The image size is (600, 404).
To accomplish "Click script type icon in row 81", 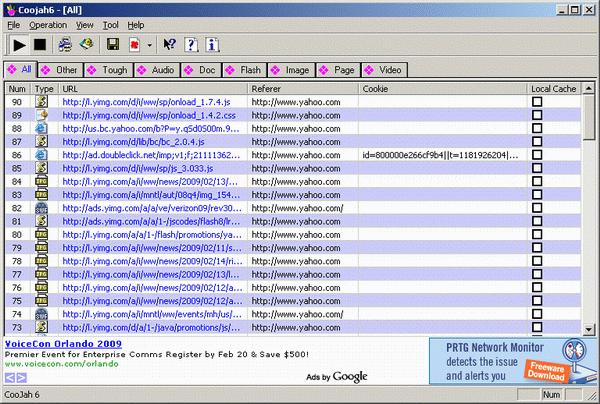I will (41, 221).
